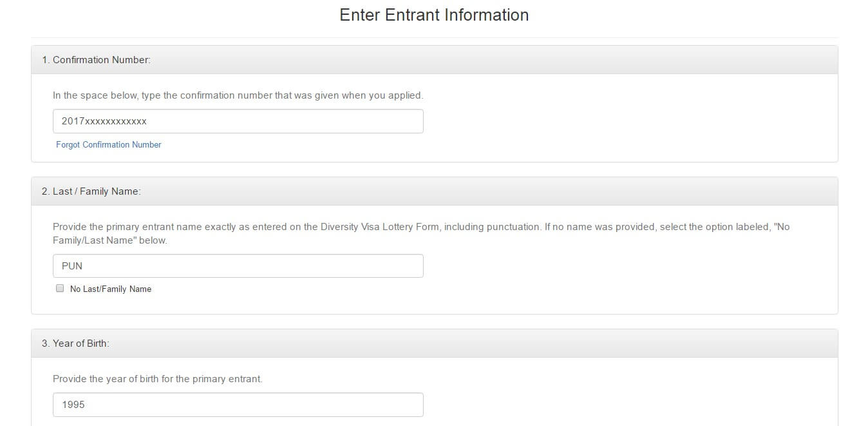The width and height of the screenshot is (868, 426).
Task: Open the Forgot Confirmation Number link
Action: point(108,145)
